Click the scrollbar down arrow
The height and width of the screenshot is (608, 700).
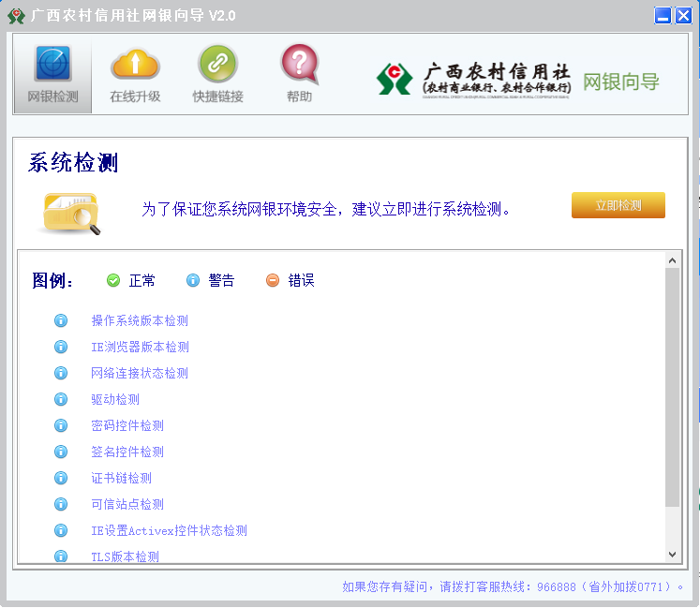[672, 554]
